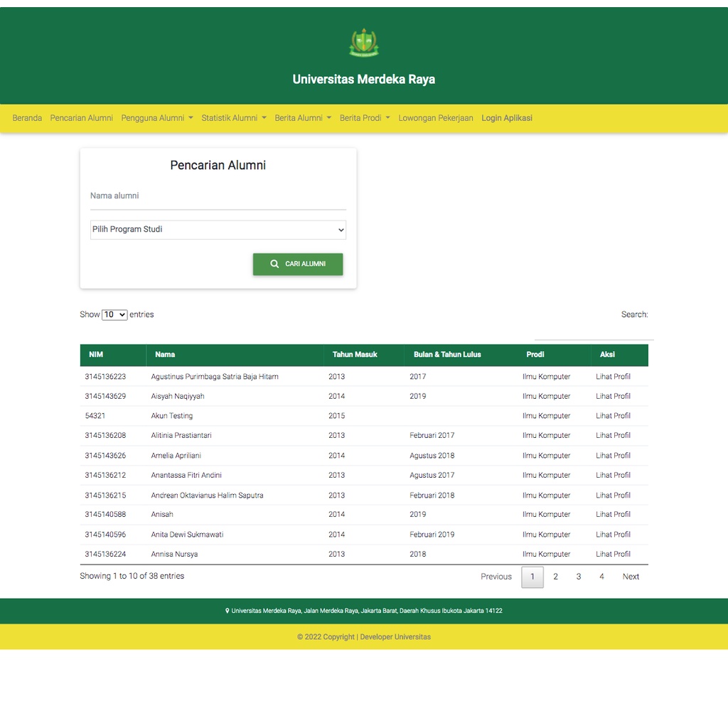Click name Anantassa Fitri Andini
Screen dimensions: 728x728
pyautogui.click(x=186, y=475)
